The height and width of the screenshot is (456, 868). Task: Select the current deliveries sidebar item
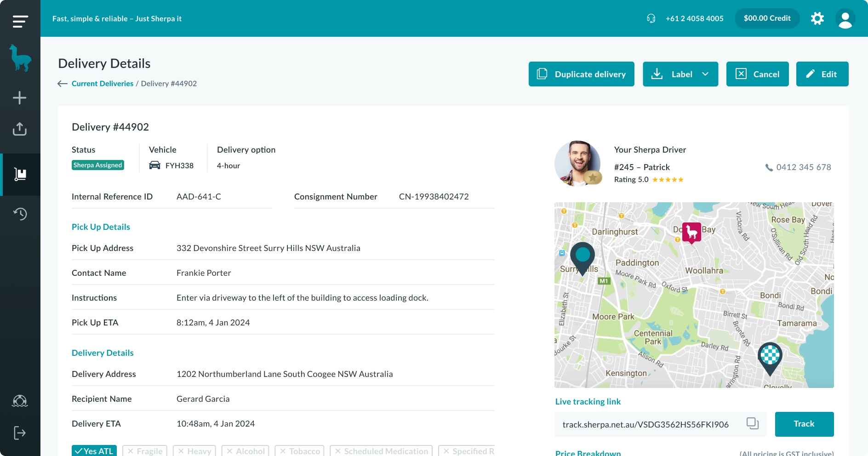click(x=20, y=174)
